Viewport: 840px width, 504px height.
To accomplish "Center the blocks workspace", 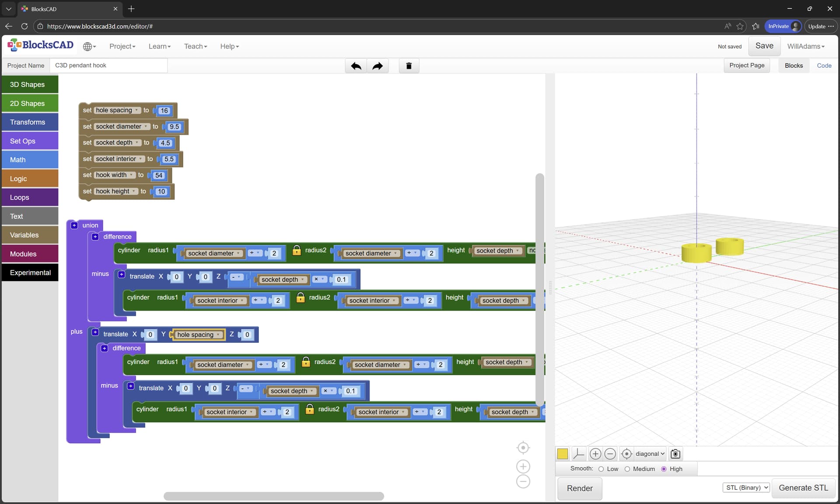I will (x=523, y=448).
